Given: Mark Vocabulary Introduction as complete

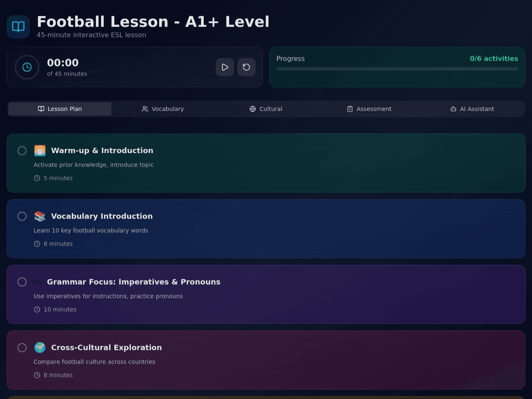Looking at the screenshot, I should [x=22, y=216].
